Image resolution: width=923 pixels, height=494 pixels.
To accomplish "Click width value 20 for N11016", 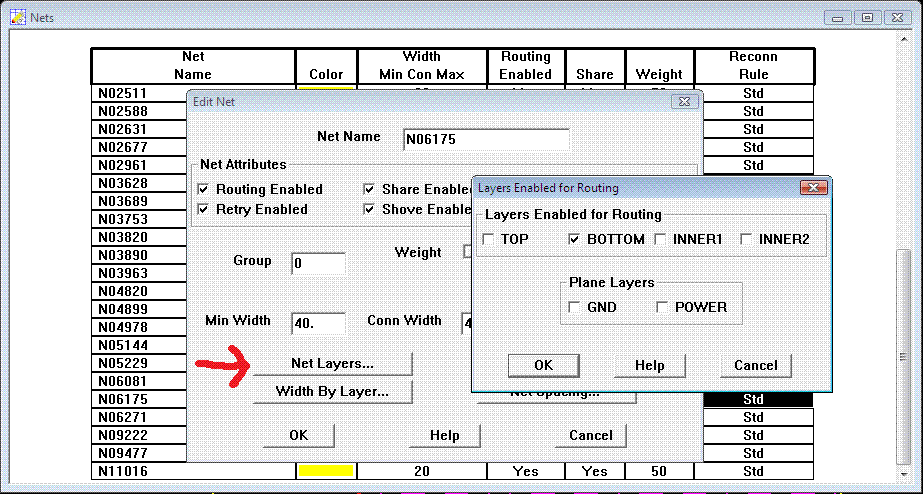I will (x=422, y=471).
